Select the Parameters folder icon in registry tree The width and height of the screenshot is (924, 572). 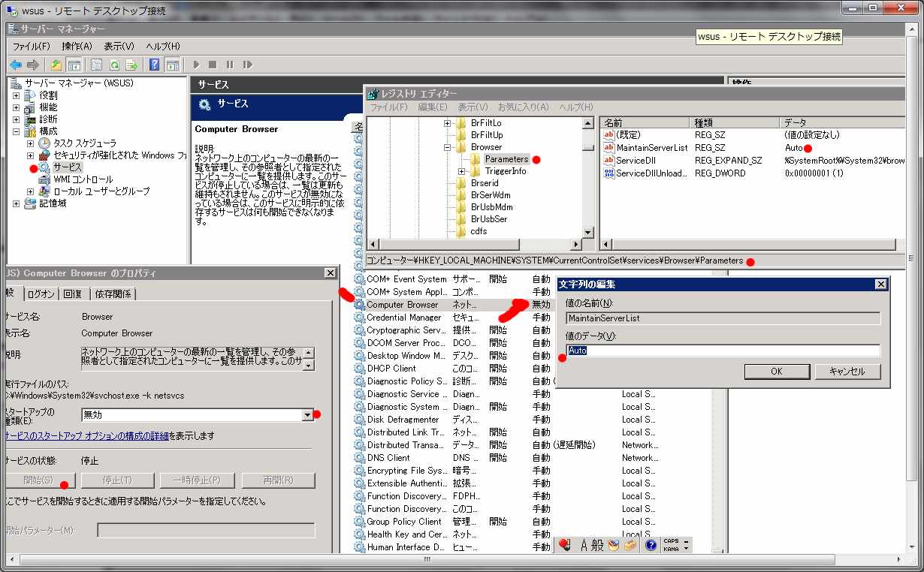pos(476,159)
